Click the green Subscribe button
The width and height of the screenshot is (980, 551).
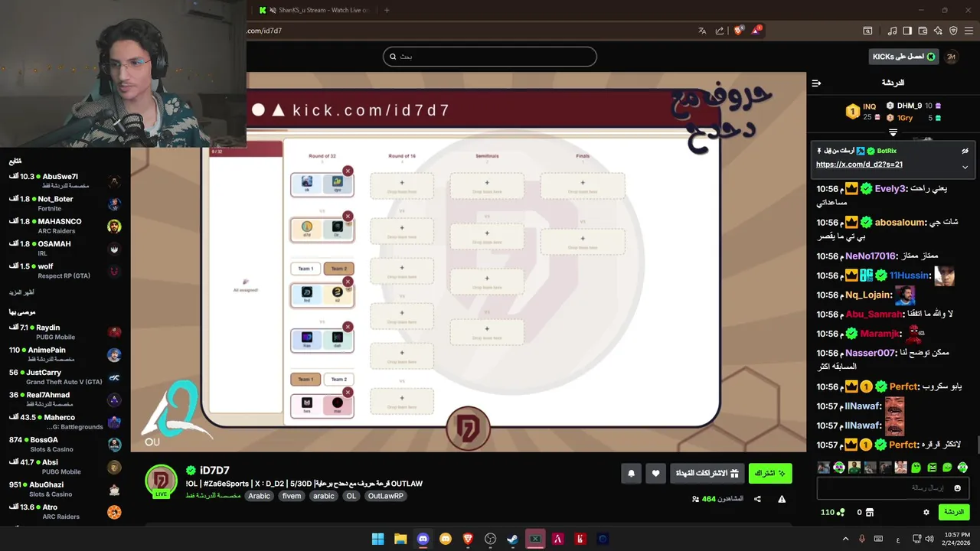770,474
